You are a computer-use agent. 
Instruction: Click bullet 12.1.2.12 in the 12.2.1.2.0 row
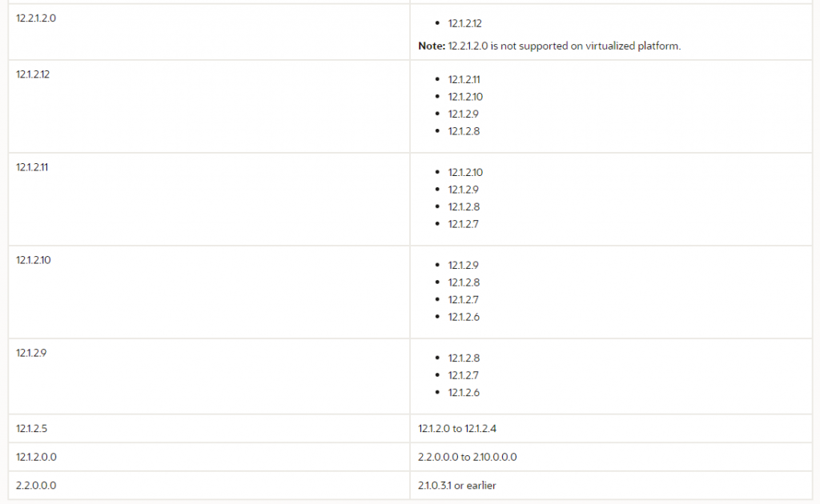click(464, 24)
